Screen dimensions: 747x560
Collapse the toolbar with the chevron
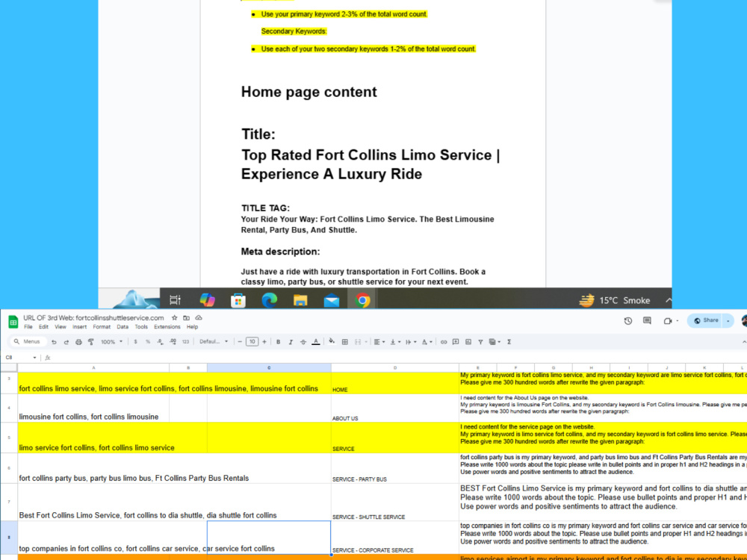tap(744, 342)
